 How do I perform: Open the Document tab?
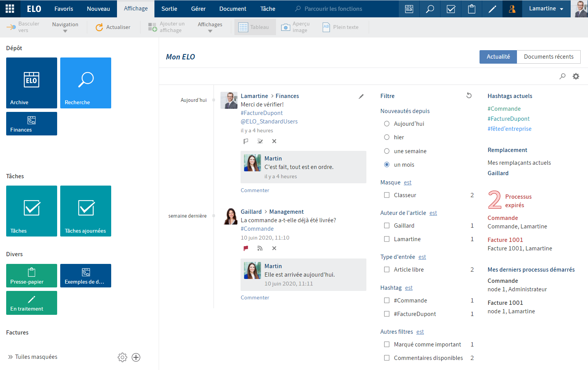(233, 8)
